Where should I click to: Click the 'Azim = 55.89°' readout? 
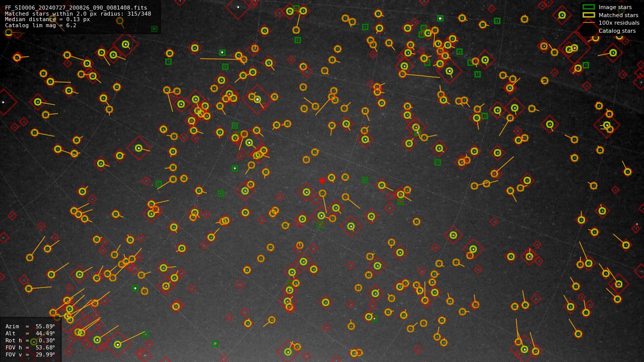pos(30,326)
